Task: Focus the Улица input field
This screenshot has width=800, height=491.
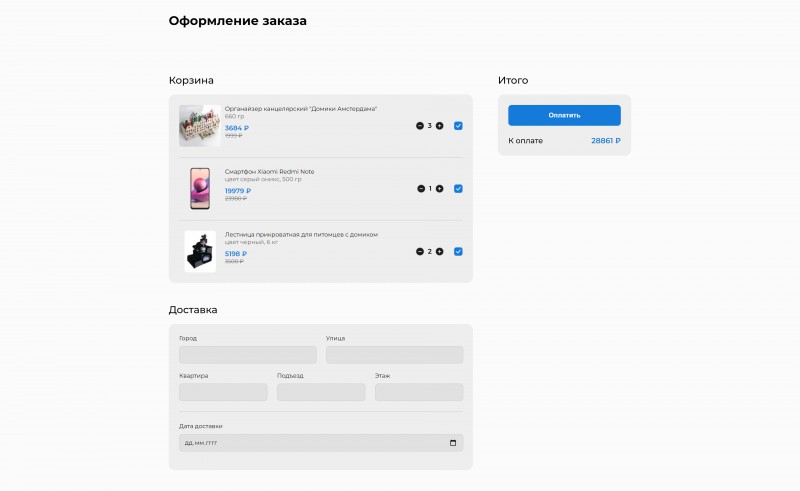Action: [394, 355]
